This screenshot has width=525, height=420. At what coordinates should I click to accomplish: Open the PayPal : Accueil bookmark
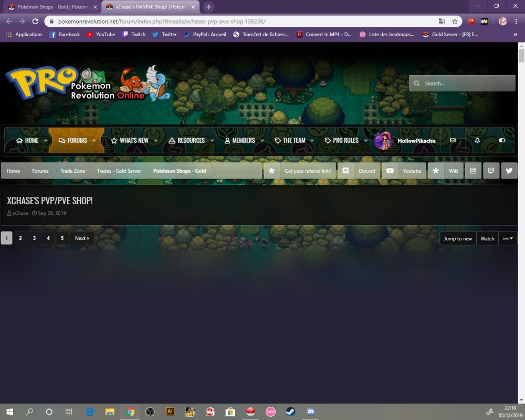[x=205, y=35]
